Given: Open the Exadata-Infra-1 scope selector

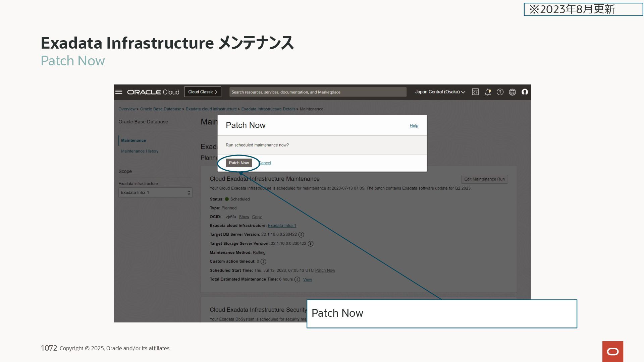Looking at the screenshot, I should click(155, 192).
